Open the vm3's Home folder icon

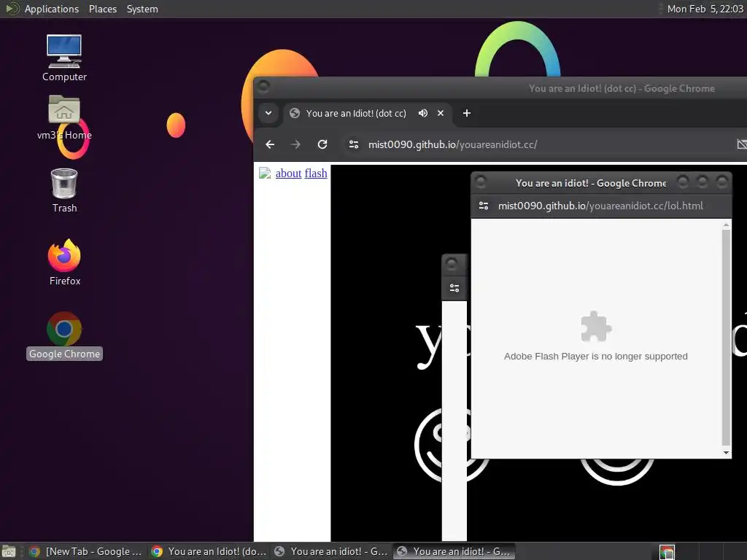pyautogui.click(x=64, y=117)
